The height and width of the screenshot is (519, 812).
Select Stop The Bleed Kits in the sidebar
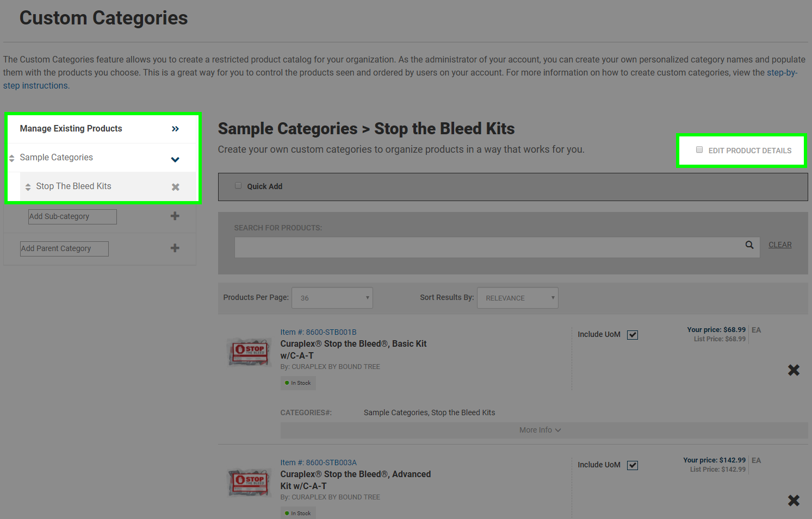(73, 186)
